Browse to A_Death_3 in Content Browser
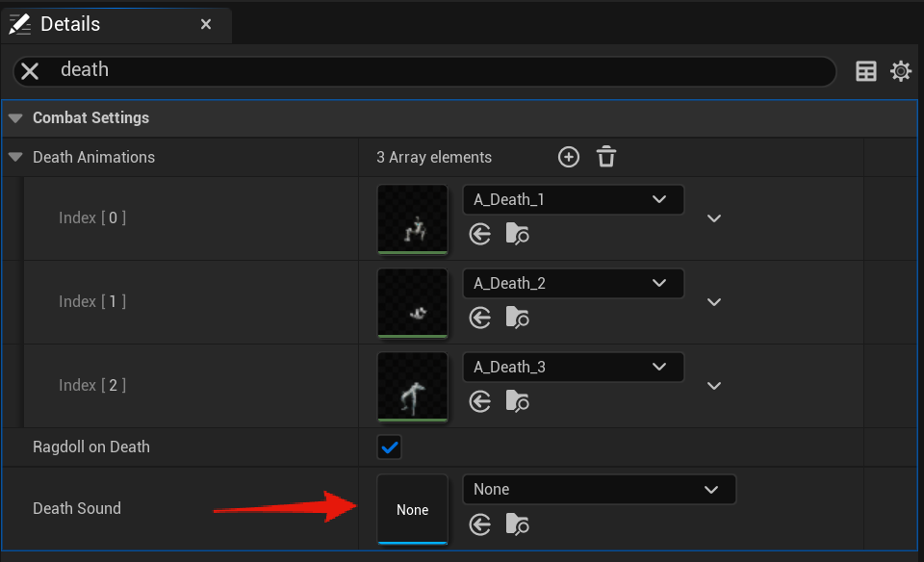 pyautogui.click(x=518, y=401)
